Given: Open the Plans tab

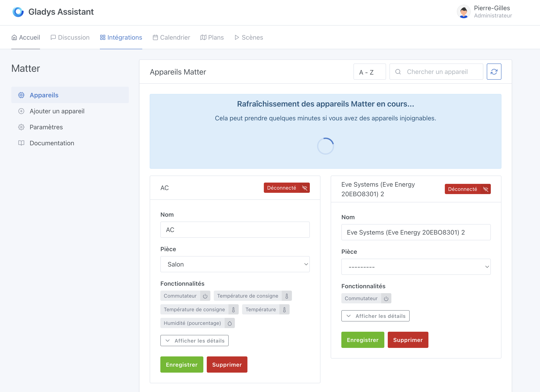Looking at the screenshot, I should pos(212,37).
